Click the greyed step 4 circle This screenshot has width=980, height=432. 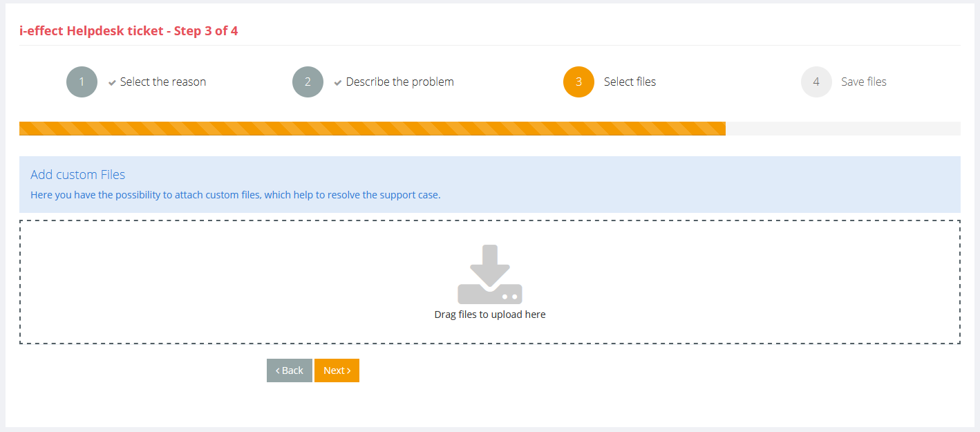pyautogui.click(x=816, y=82)
